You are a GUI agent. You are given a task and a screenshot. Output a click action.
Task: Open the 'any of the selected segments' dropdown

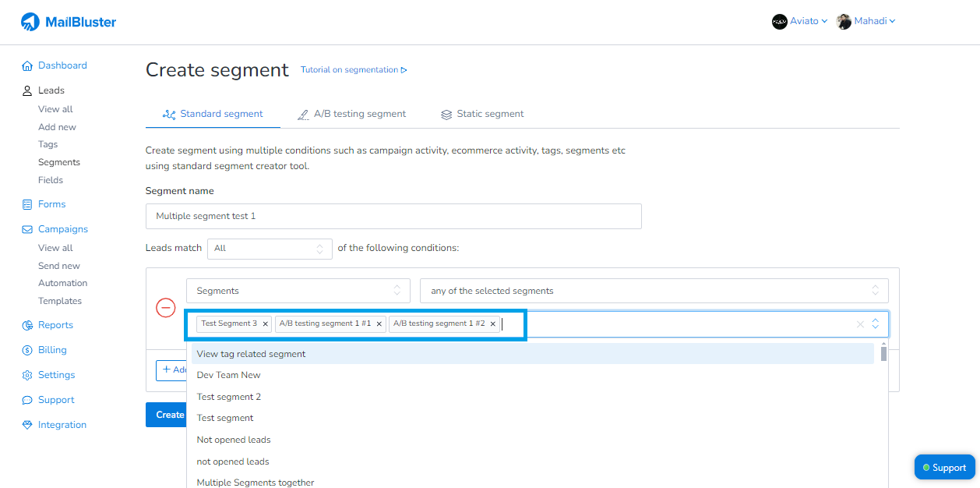tap(654, 291)
